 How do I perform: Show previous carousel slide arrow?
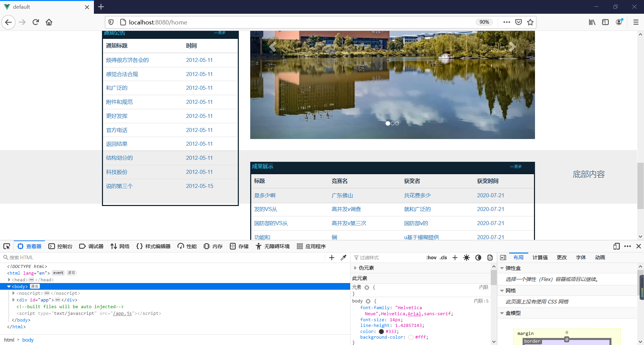pos(273,47)
